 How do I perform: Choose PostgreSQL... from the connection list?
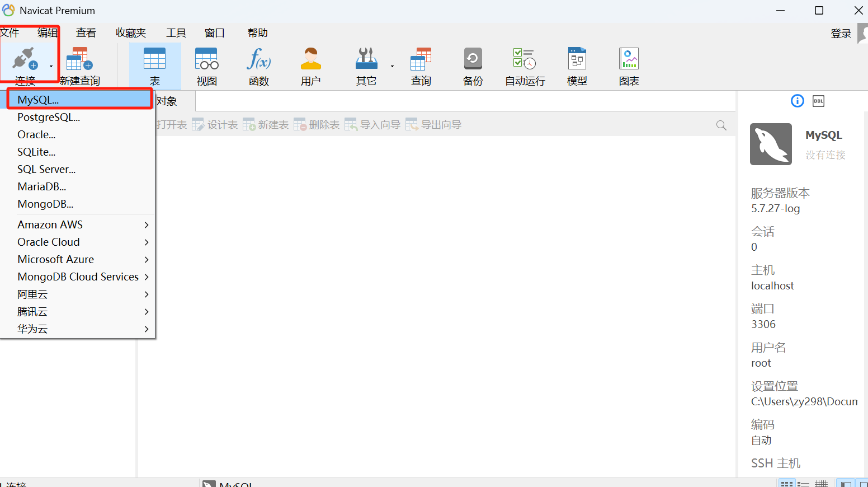(x=78, y=118)
